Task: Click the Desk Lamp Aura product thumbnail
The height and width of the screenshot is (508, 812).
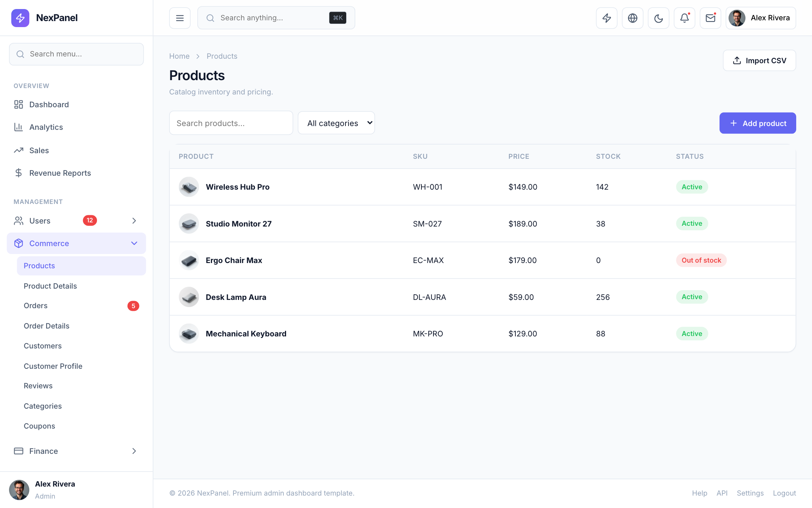Action: tap(189, 297)
